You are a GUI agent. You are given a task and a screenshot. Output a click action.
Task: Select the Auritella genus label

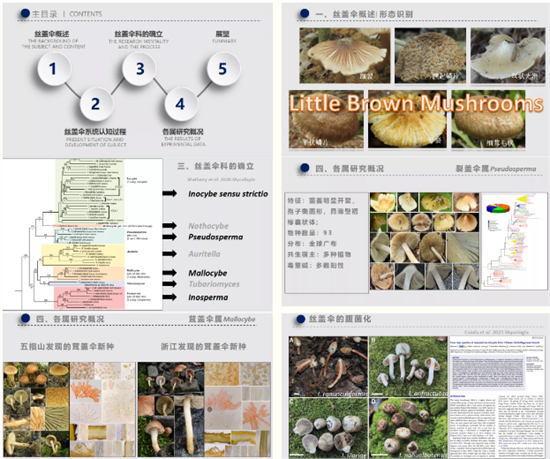[204, 254]
